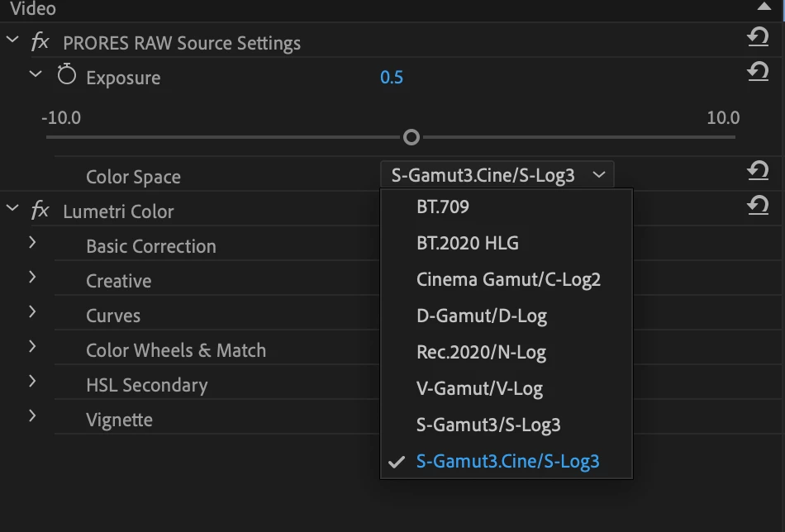Viewport: 785px width, 532px height.
Task: Select PRORES RAW Source Settings effect name
Action: pos(182,43)
